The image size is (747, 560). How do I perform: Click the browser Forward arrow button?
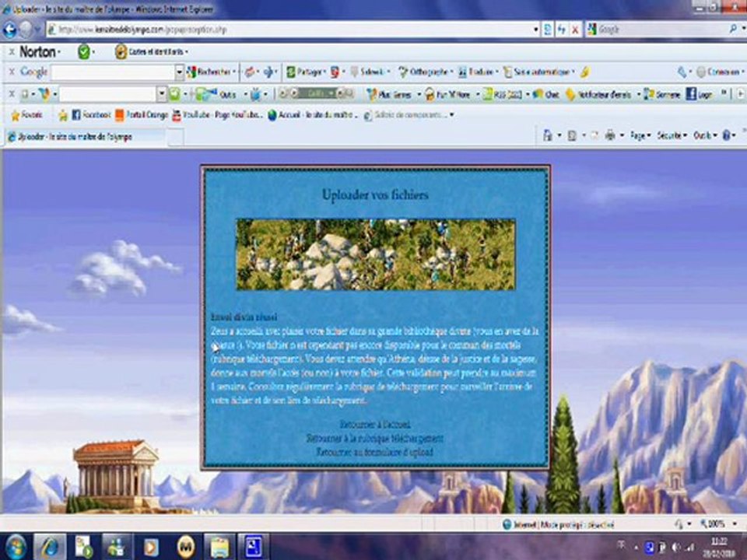26,30
